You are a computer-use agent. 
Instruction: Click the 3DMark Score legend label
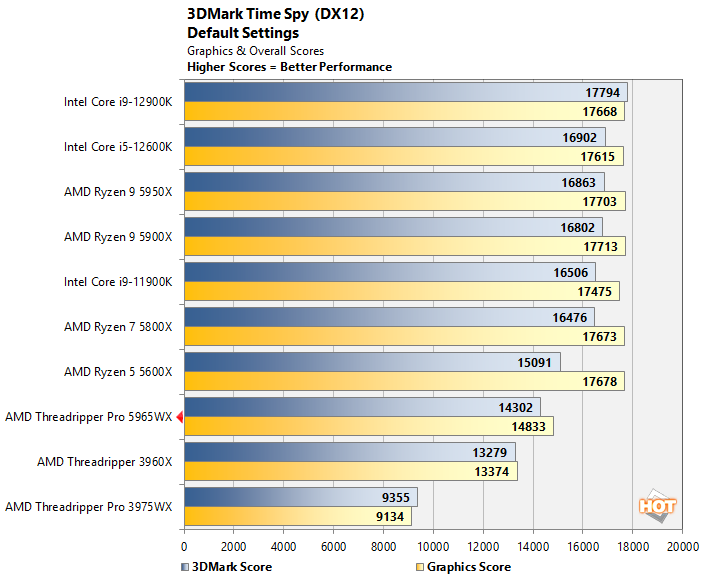(x=232, y=567)
